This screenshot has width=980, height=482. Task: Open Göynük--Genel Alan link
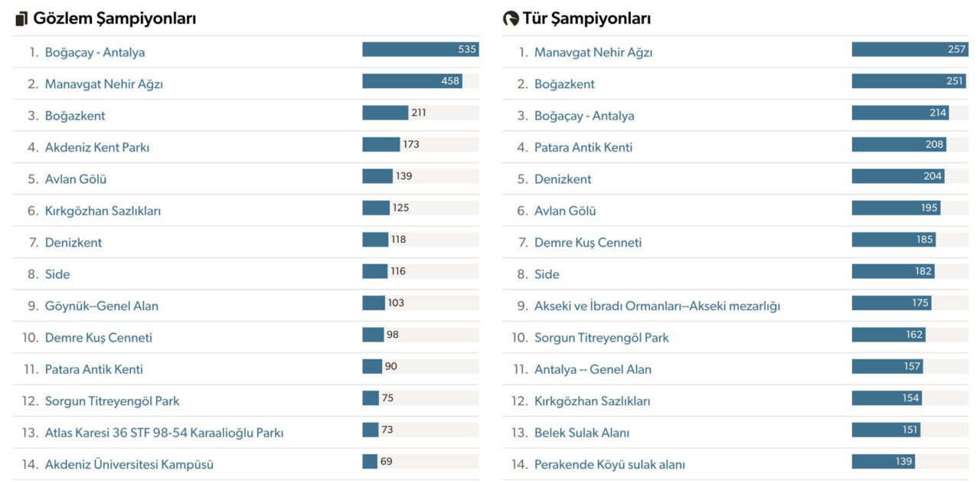pyautogui.click(x=102, y=306)
